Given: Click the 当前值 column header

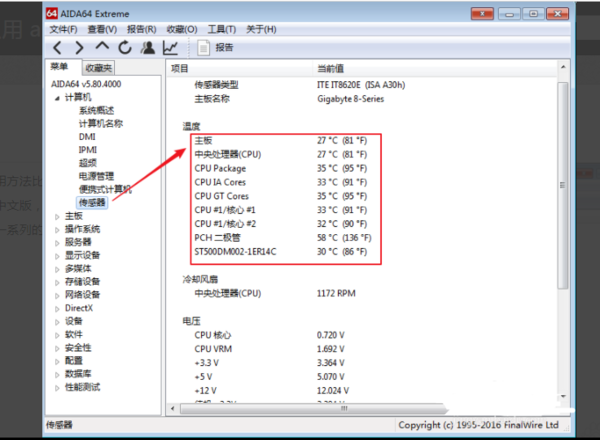Looking at the screenshot, I should tap(435, 68).
